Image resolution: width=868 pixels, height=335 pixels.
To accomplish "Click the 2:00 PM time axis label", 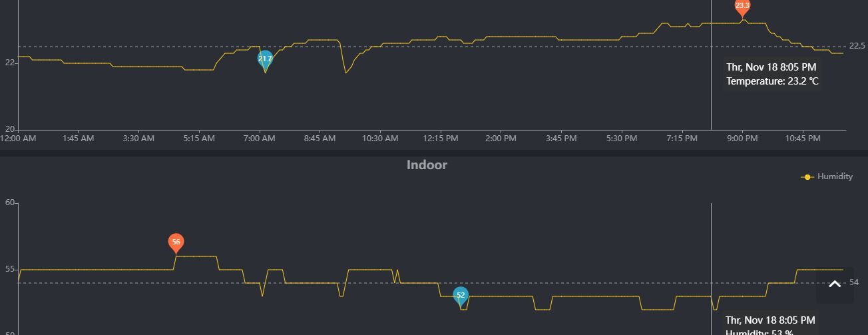I will [501, 139].
